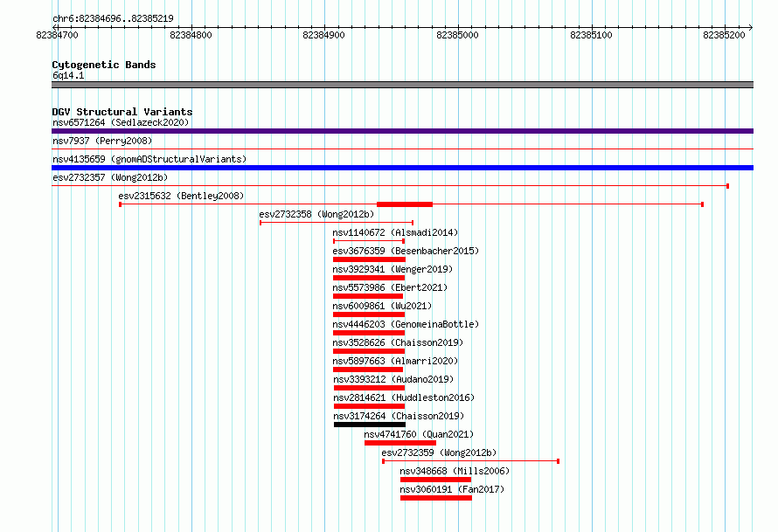Click ruler position 82385000
The image size is (778, 532).
pos(457,35)
